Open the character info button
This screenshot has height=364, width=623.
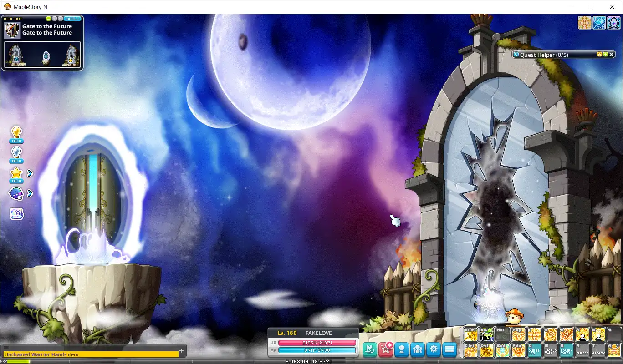[x=402, y=349]
